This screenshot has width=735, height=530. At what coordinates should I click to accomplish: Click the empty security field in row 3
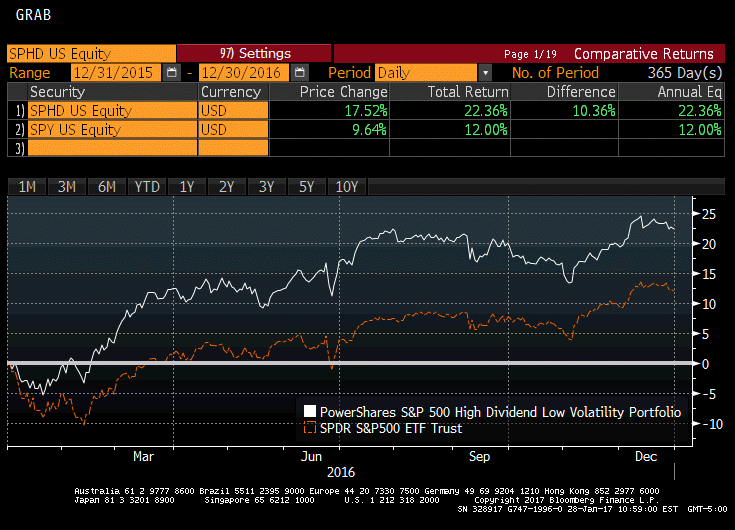point(112,148)
